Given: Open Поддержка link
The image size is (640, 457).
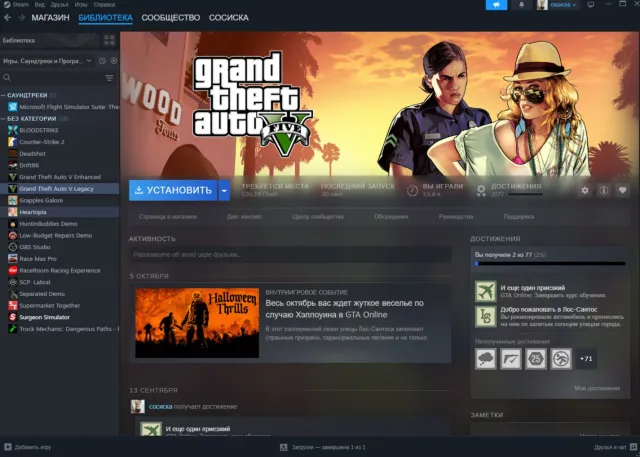Looking at the screenshot, I should pos(519,217).
